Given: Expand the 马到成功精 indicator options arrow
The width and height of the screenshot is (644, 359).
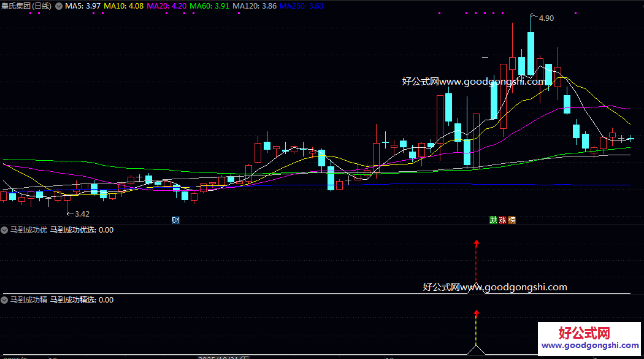Looking at the screenshot, I should click(5, 300).
